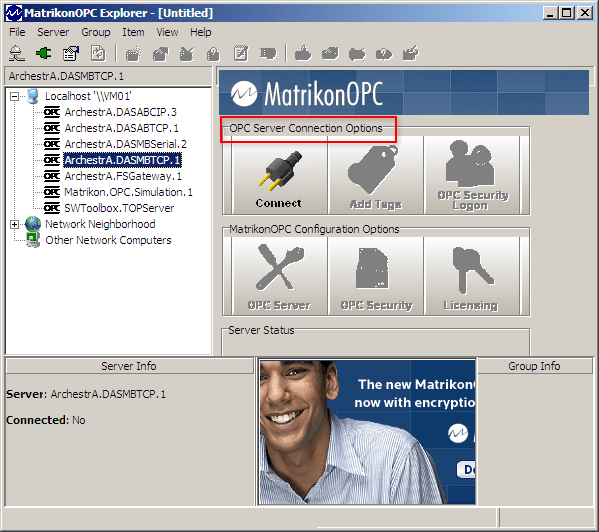Click the Other Network Computers icon
599x532 pixels.
coord(33,240)
